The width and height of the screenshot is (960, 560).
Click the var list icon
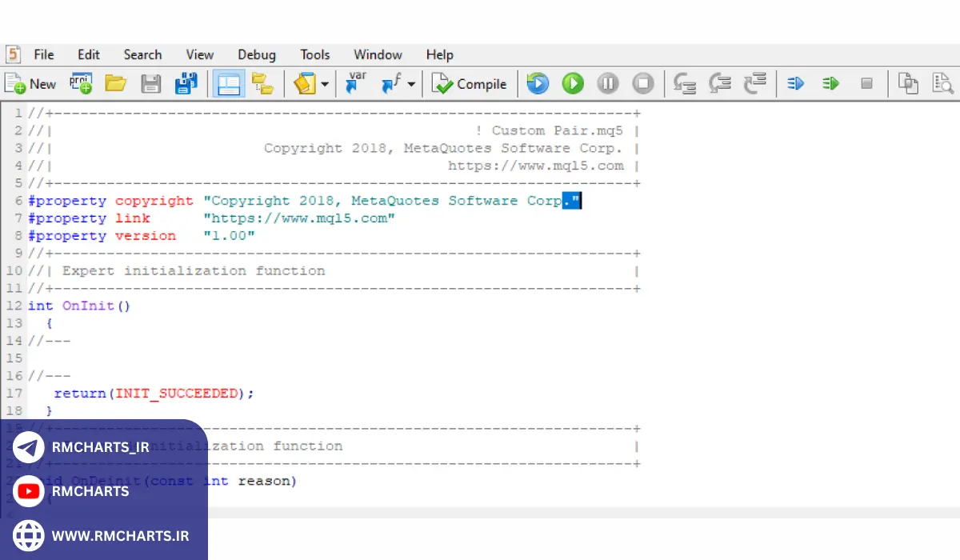point(356,83)
